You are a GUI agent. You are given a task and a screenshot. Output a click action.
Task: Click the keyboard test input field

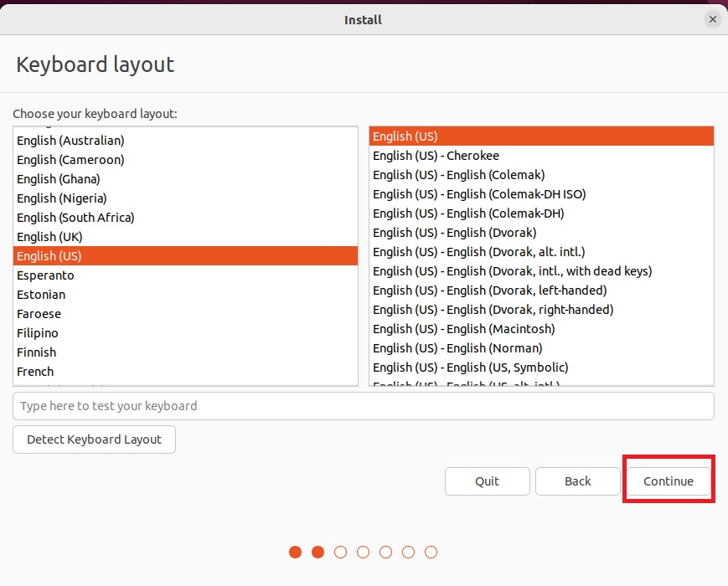[x=363, y=406]
